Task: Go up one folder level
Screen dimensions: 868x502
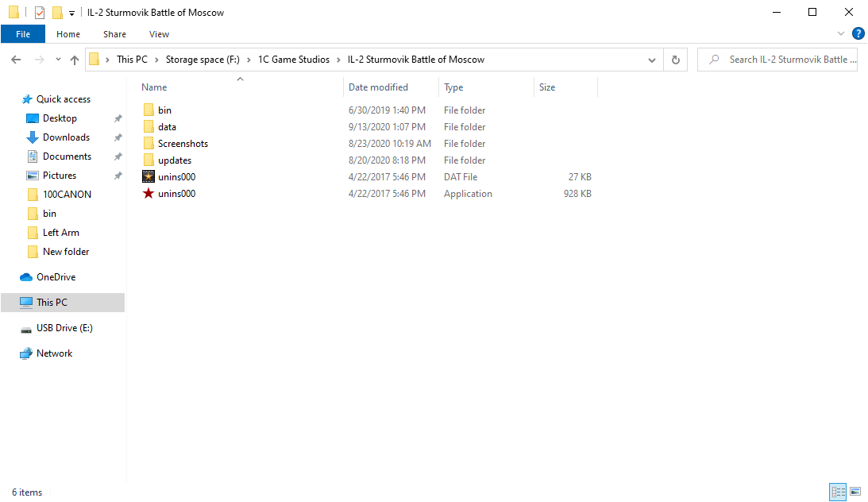Action: (x=74, y=60)
